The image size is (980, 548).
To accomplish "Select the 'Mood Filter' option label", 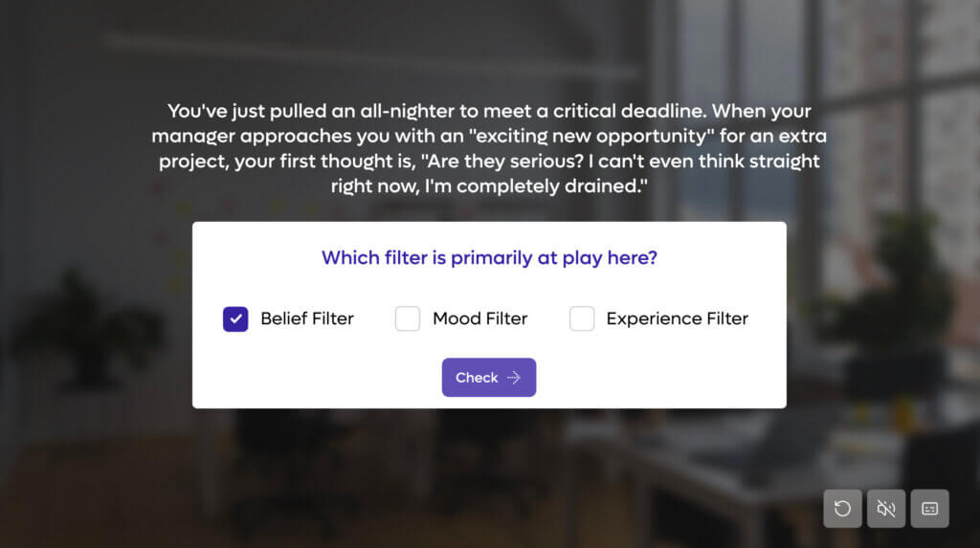I will point(479,318).
